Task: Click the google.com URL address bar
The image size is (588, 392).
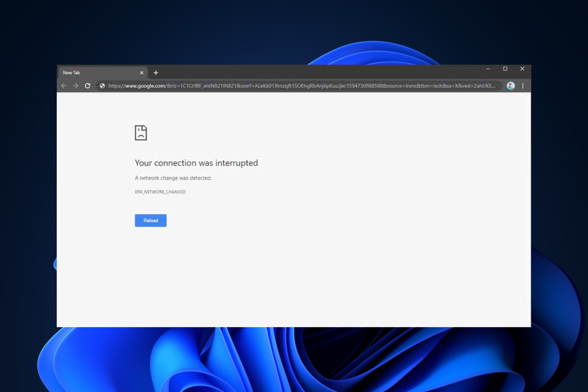Action: click(299, 86)
